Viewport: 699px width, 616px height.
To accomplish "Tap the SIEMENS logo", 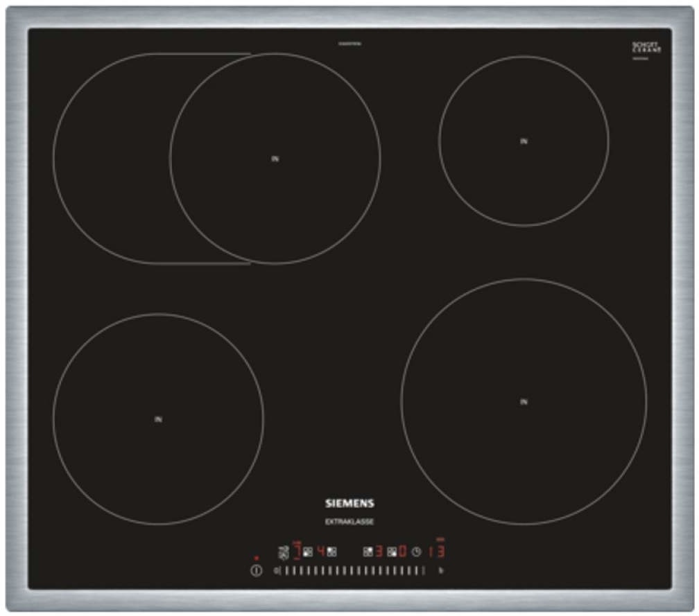I will [x=349, y=504].
